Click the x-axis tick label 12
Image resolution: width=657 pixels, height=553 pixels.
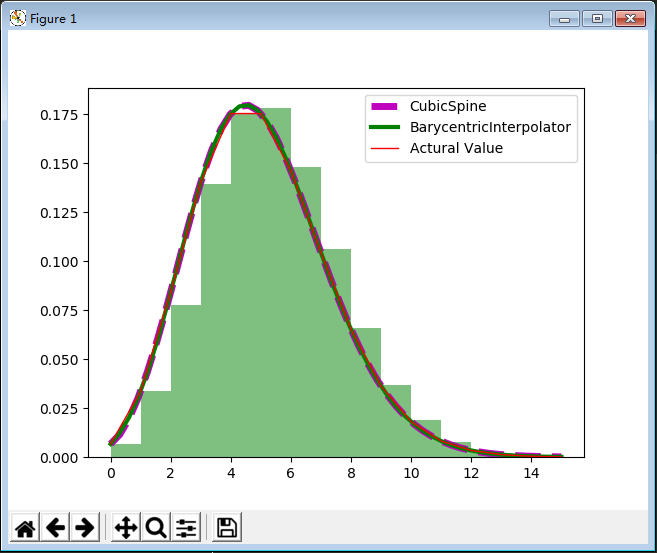[x=471, y=473]
